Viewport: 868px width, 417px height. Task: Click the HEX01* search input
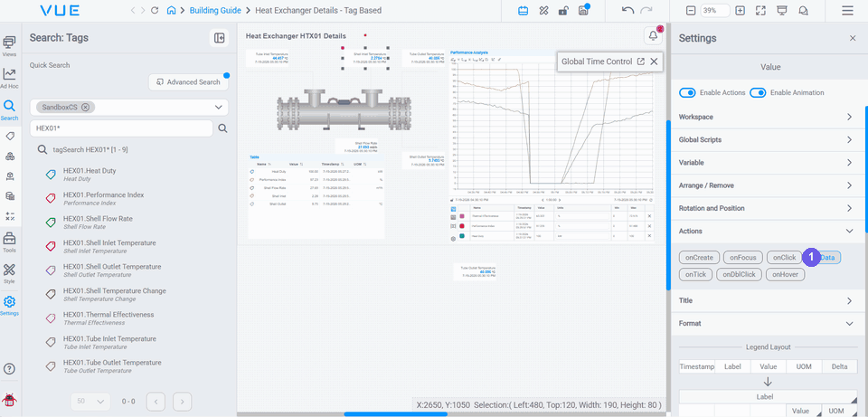(121, 128)
